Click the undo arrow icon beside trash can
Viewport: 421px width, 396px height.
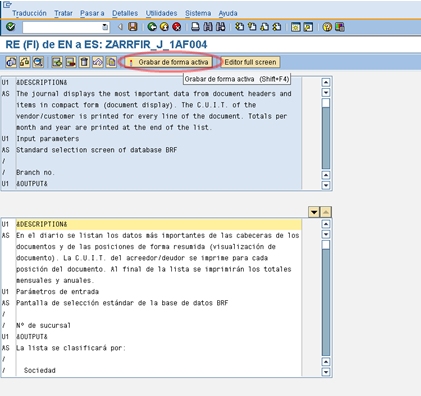(x=98, y=62)
